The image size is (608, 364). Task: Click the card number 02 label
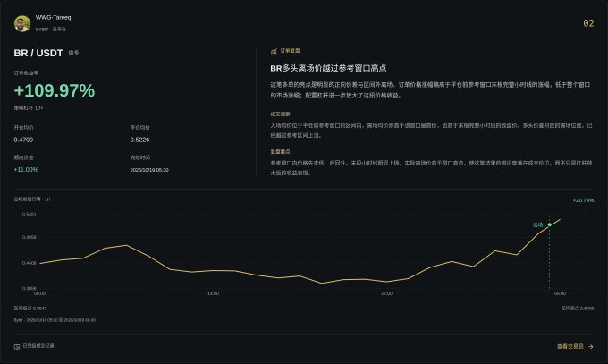(588, 23)
